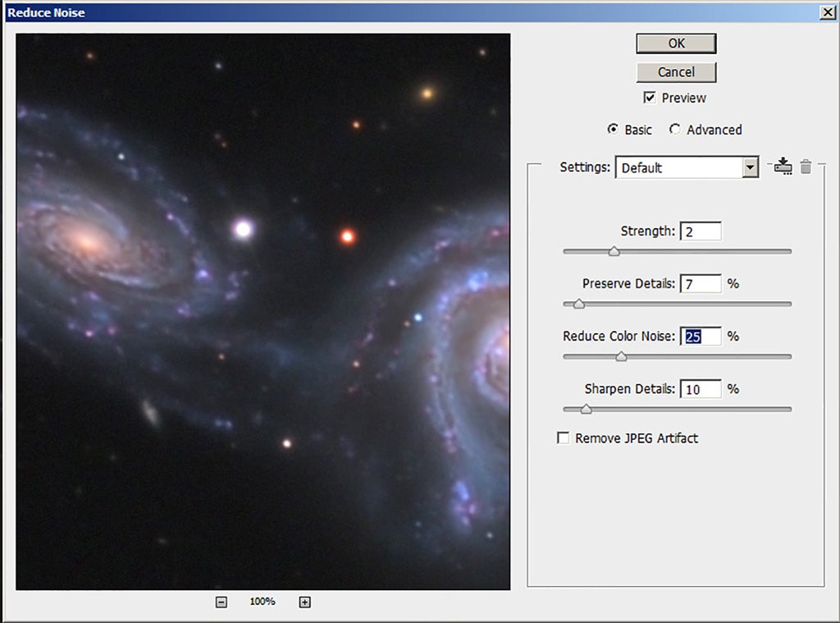
Task: Click the Reduce Color Noise slider thumb
Action: (x=621, y=356)
